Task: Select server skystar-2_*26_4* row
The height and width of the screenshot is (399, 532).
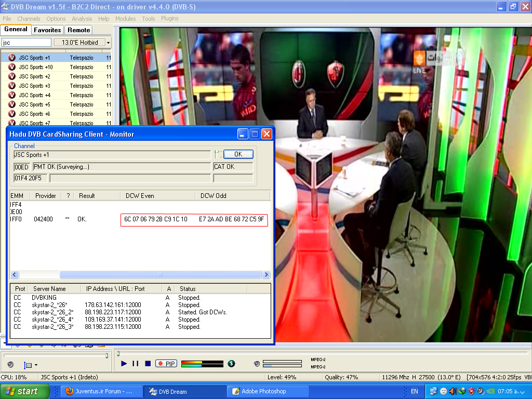Action: point(140,320)
